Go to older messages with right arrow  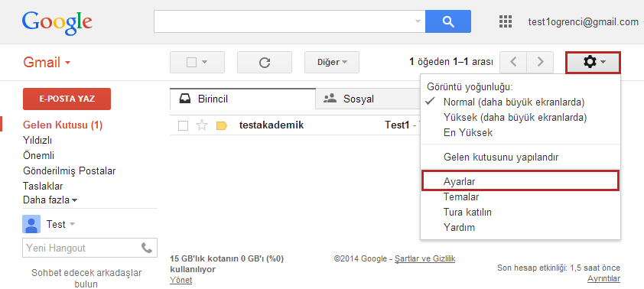point(540,63)
